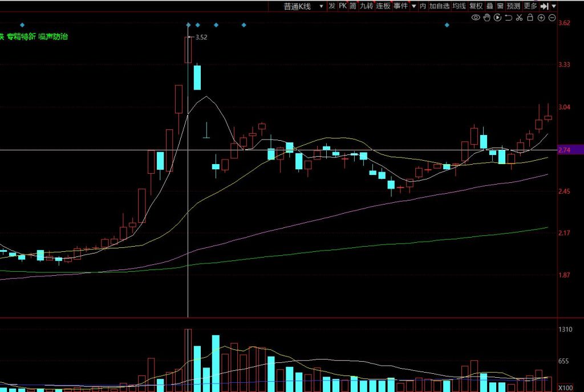Open the 更多 more options menu
The width and height of the screenshot is (584, 392).
530,6
